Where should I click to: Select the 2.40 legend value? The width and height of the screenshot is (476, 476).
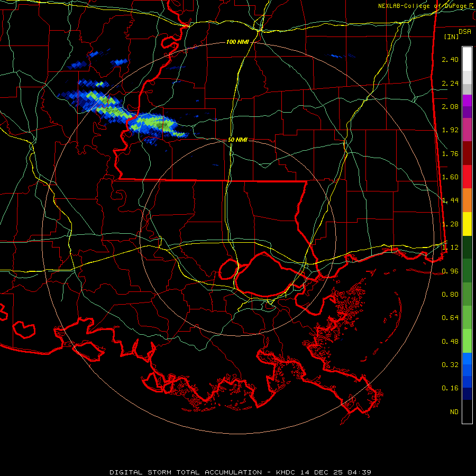(450, 59)
